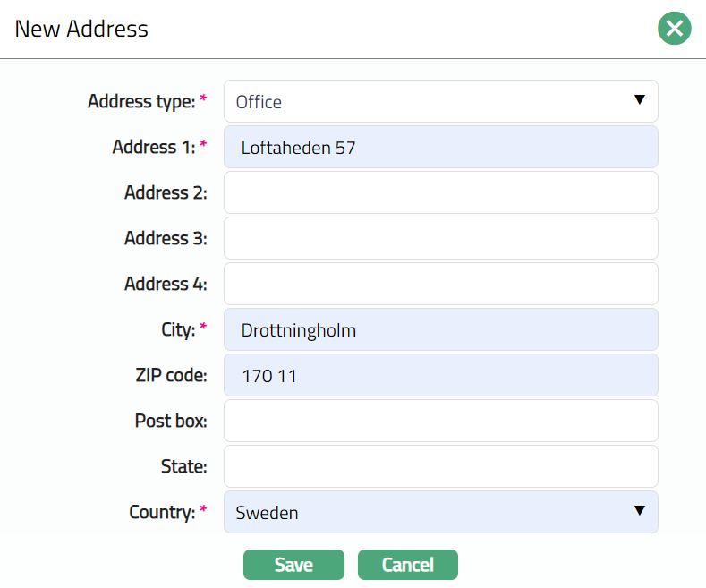This screenshot has height=588, width=706.
Task: Focus the empty Address 2 input field
Action: 440,192
